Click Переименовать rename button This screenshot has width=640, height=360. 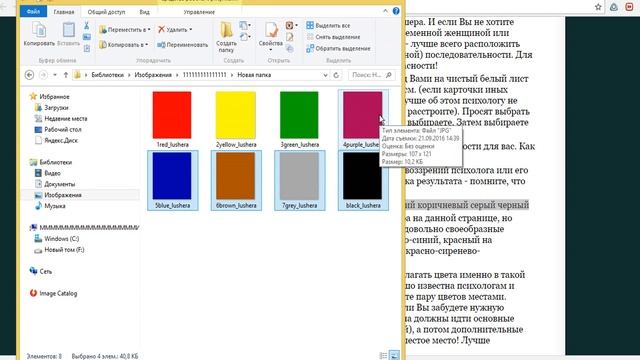point(182,44)
